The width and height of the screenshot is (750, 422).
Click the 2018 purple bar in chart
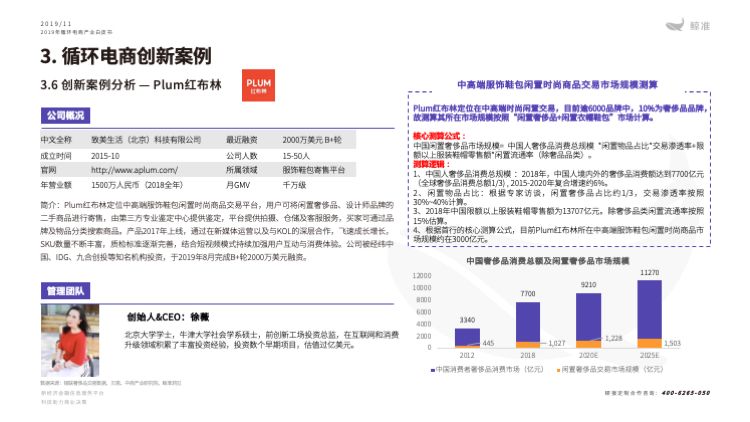tap(528, 322)
